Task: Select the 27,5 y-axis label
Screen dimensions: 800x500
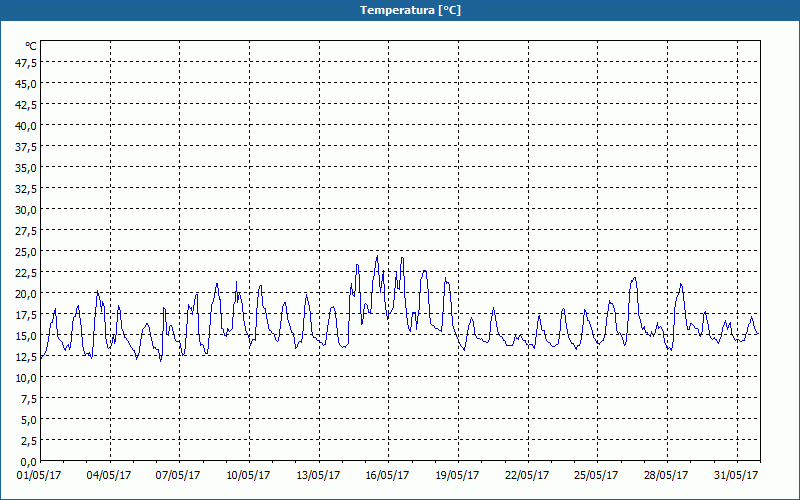Action: click(x=27, y=231)
